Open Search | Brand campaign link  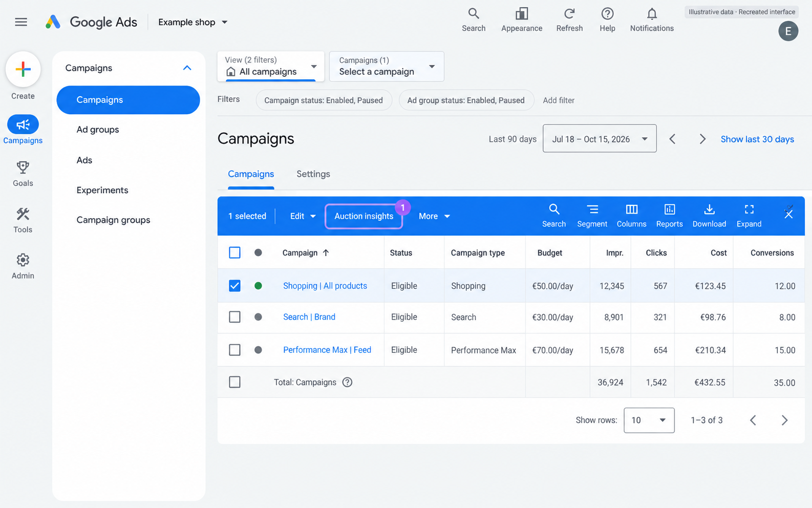309,317
